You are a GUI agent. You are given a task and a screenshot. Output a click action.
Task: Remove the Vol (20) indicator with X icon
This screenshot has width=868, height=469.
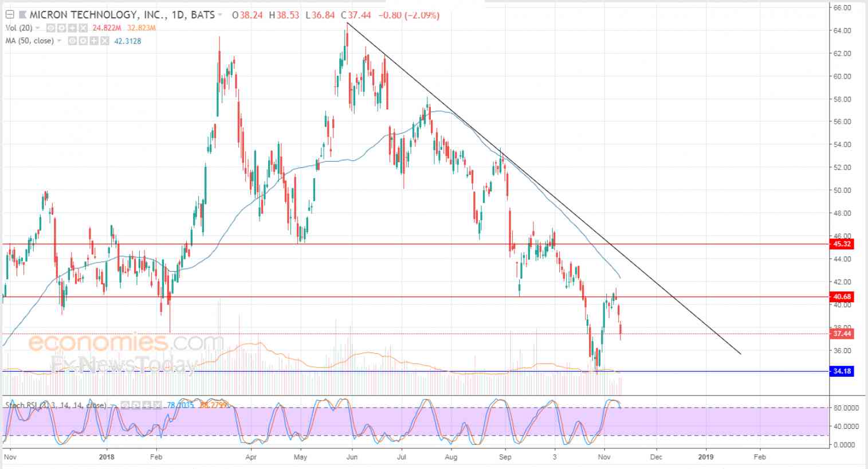[x=83, y=28]
